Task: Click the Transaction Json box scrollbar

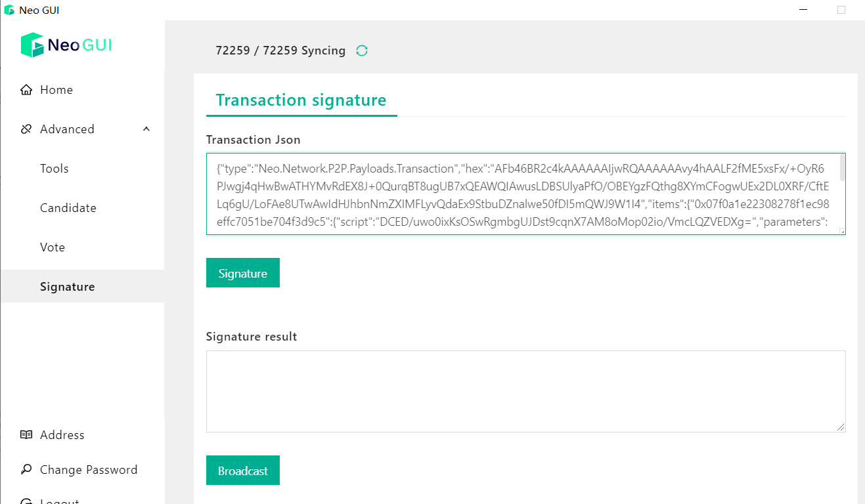Action: pyautogui.click(x=842, y=168)
